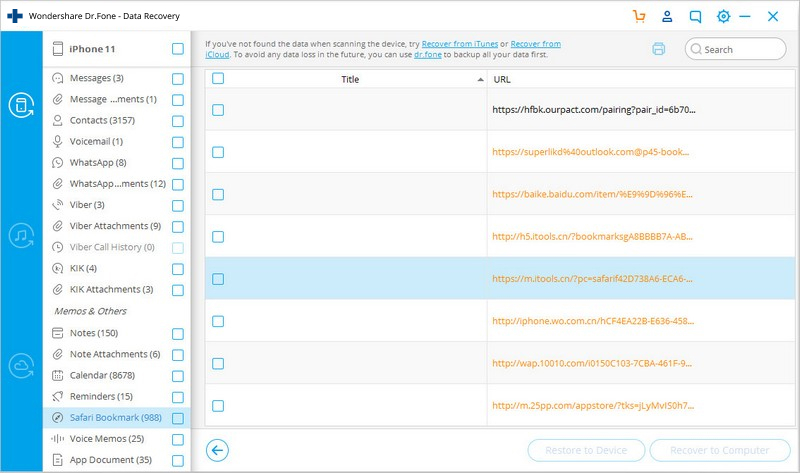Click the Contacts person icon
Screen dimensions: 800x473
click(58, 120)
